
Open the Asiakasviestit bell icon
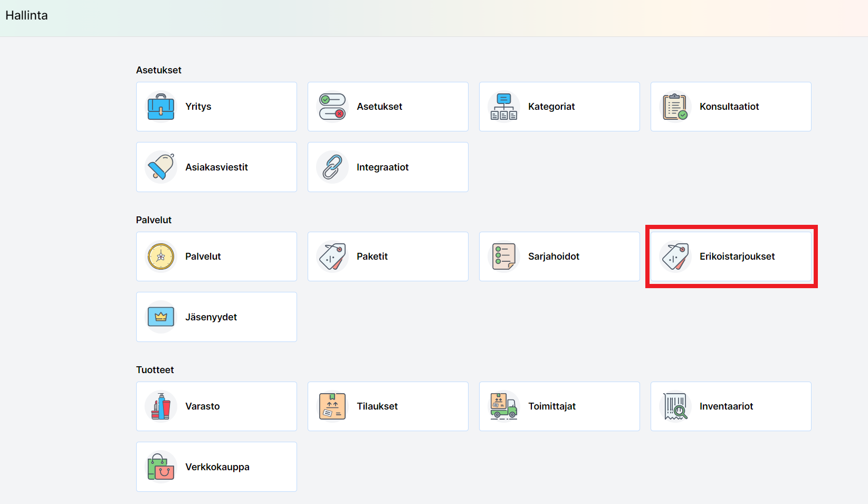[161, 167]
